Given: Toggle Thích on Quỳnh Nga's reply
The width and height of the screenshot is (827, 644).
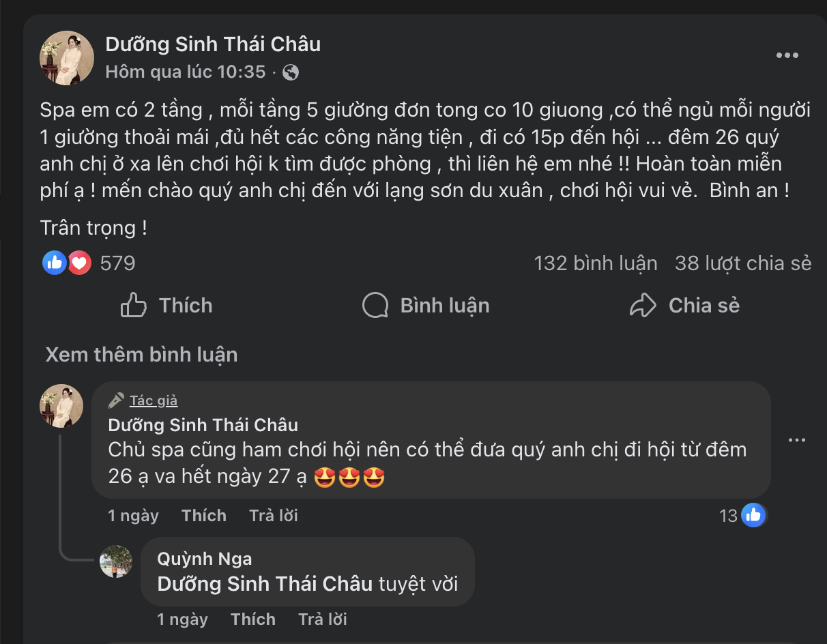Looking at the screenshot, I should [252, 619].
